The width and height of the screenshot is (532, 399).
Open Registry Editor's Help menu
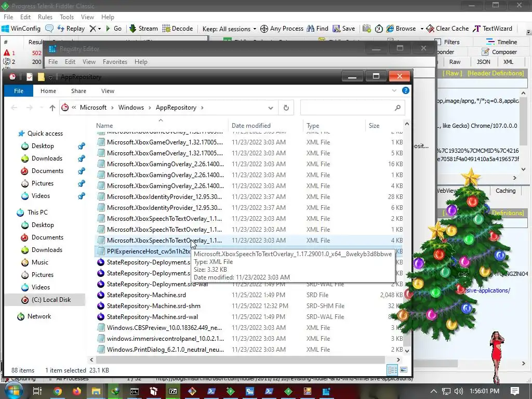[x=141, y=62]
